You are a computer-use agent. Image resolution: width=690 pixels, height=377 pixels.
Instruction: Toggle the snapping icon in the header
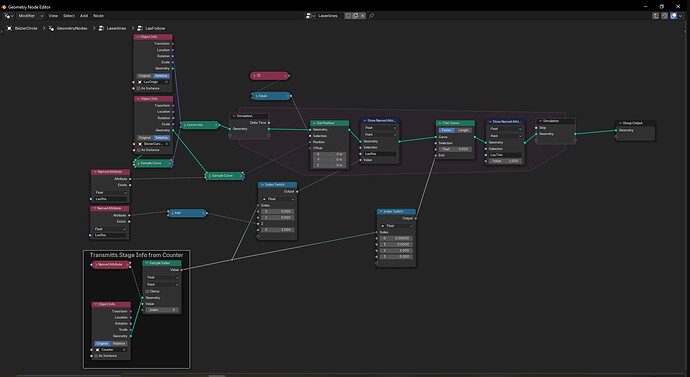pos(664,16)
